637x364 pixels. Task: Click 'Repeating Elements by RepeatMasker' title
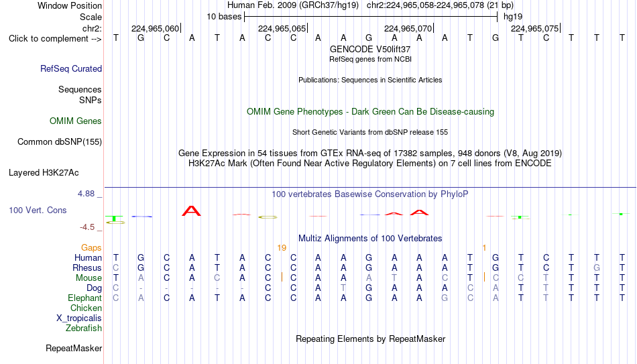coord(371,339)
